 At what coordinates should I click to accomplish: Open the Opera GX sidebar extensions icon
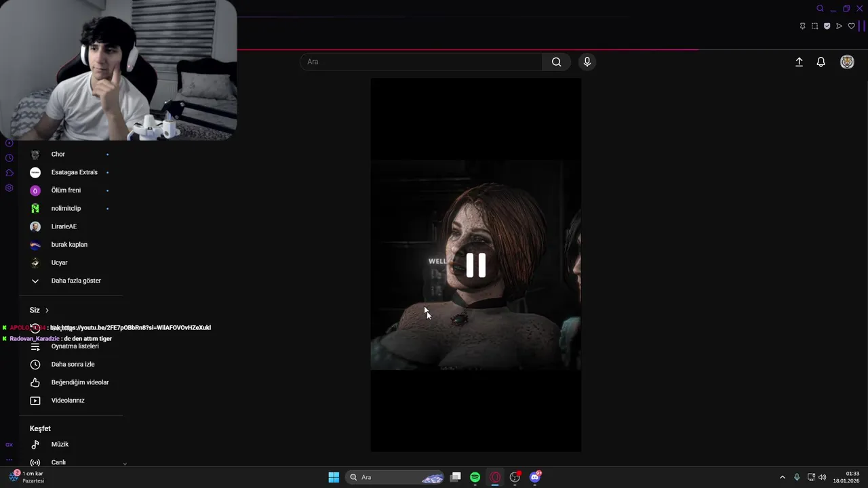[x=9, y=173]
